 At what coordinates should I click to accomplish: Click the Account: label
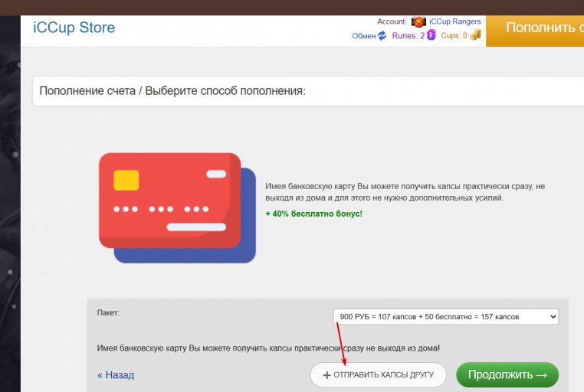(392, 21)
